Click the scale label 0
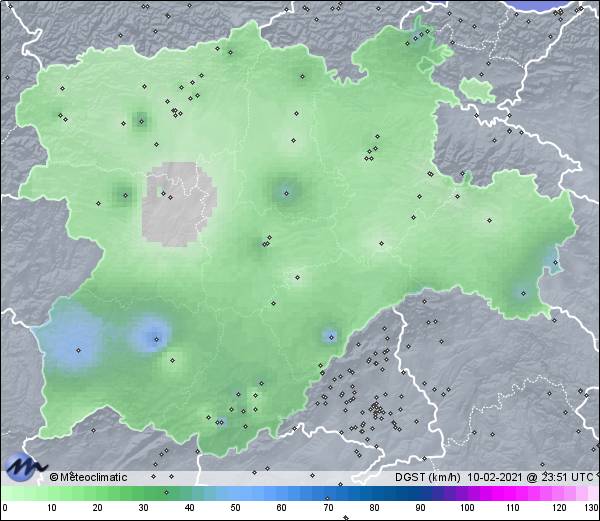Image resolution: width=600 pixels, height=521 pixels. pos(5,508)
